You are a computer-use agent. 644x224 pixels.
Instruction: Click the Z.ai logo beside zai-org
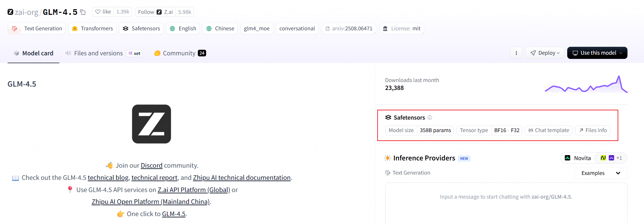(x=11, y=12)
